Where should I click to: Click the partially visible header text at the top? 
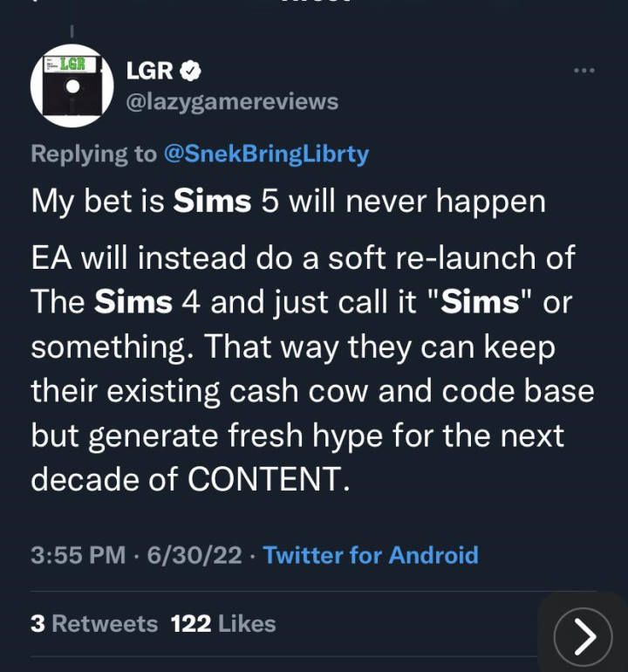pyautogui.click(x=314, y=3)
